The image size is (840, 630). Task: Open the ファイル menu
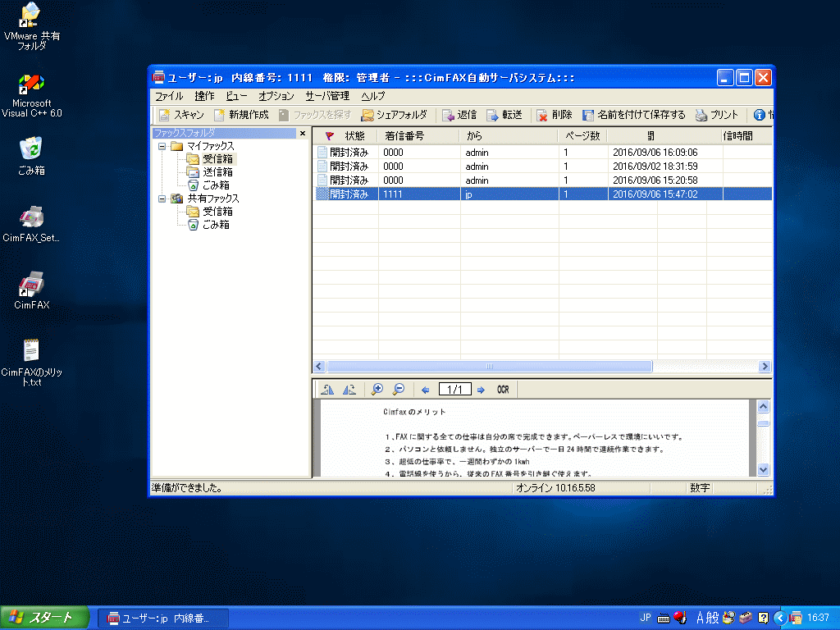[x=169, y=96]
